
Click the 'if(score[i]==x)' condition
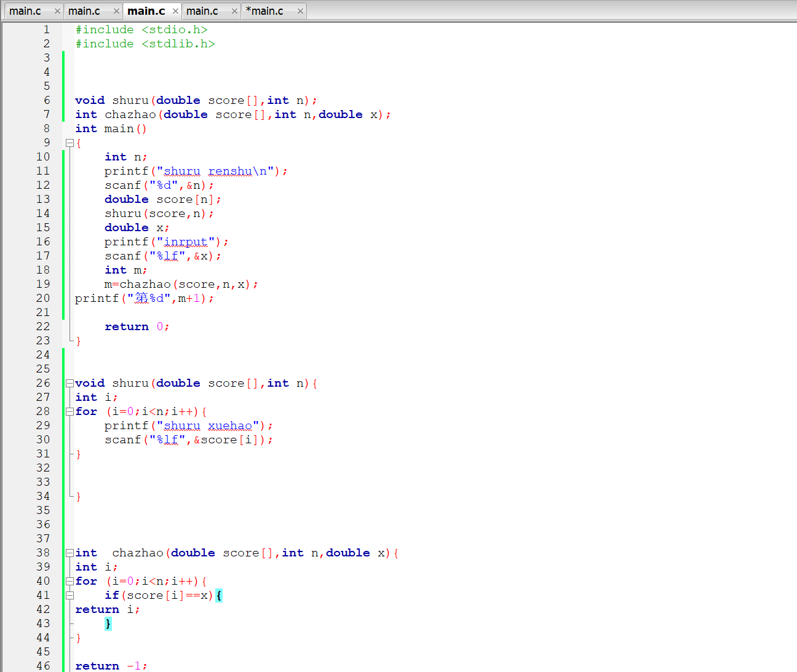159,595
